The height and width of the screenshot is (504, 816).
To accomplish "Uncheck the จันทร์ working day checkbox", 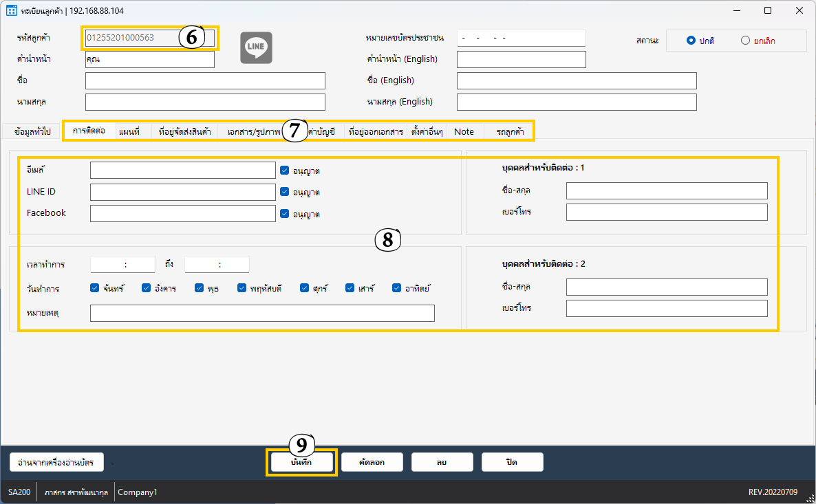I will [x=95, y=288].
